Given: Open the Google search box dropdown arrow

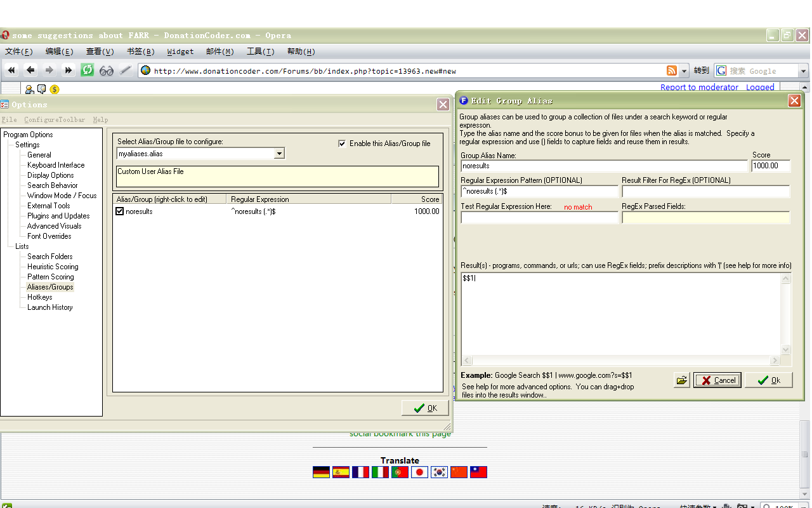Looking at the screenshot, I should tap(802, 71).
